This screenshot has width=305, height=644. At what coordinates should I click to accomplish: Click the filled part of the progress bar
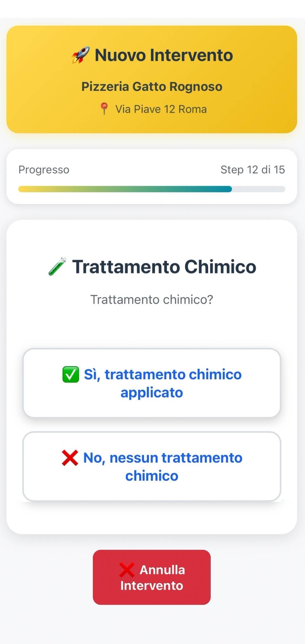125,189
